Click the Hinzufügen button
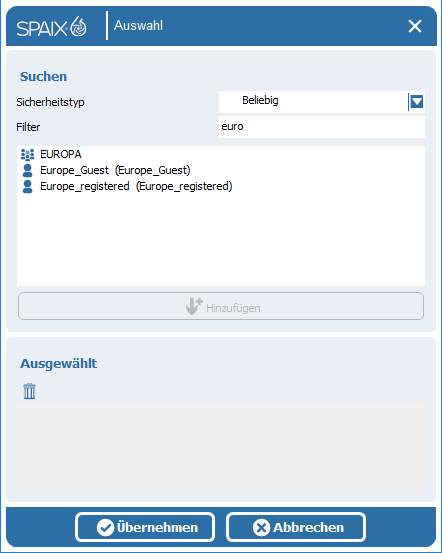This screenshot has height=553, width=442. [221, 306]
